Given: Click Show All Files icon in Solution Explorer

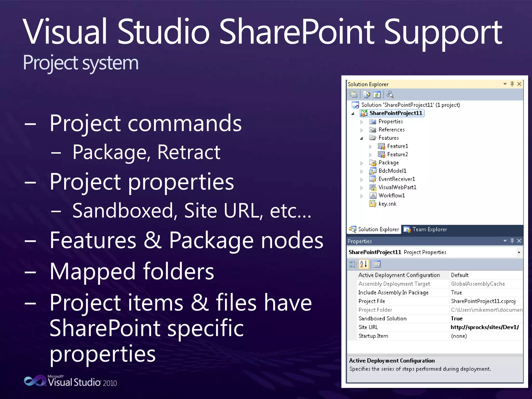Looking at the screenshot, I should [367, 95].
